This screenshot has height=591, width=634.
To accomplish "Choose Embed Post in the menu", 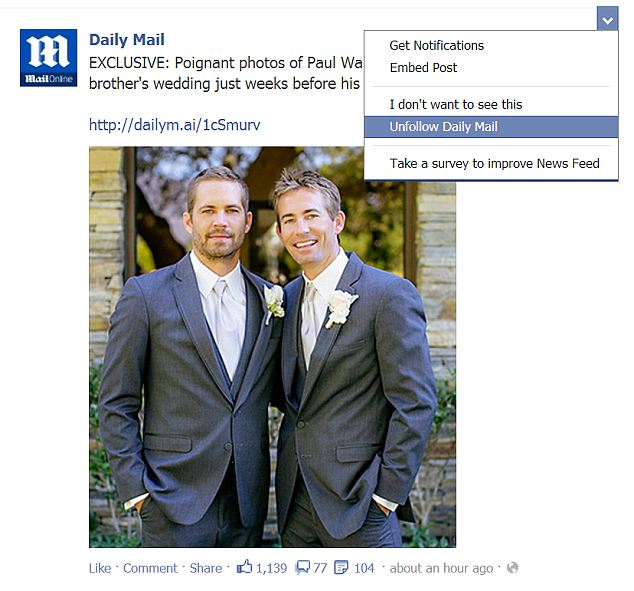I will point(423,68).
